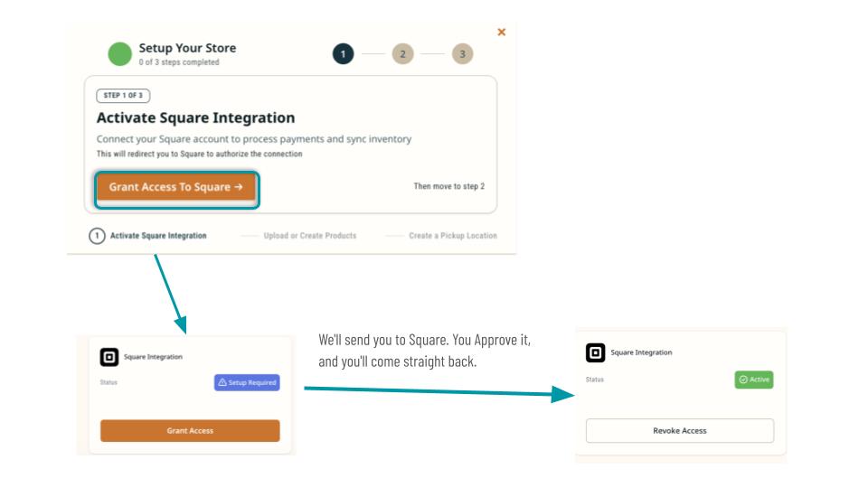Click Square logo icon in Active card

[x=595, y=352]
